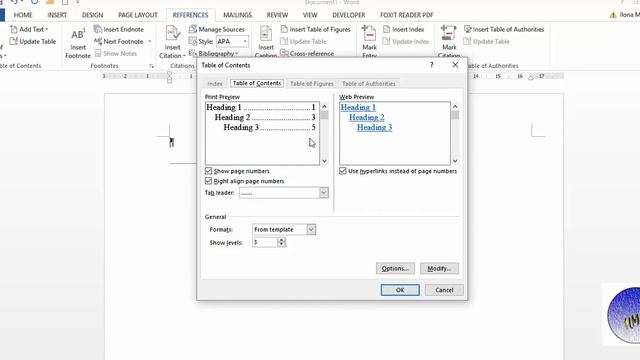Click the Add Text icon
Image resolution: width=640 pixels, height=360 pixels.
(x=13, y=29)
